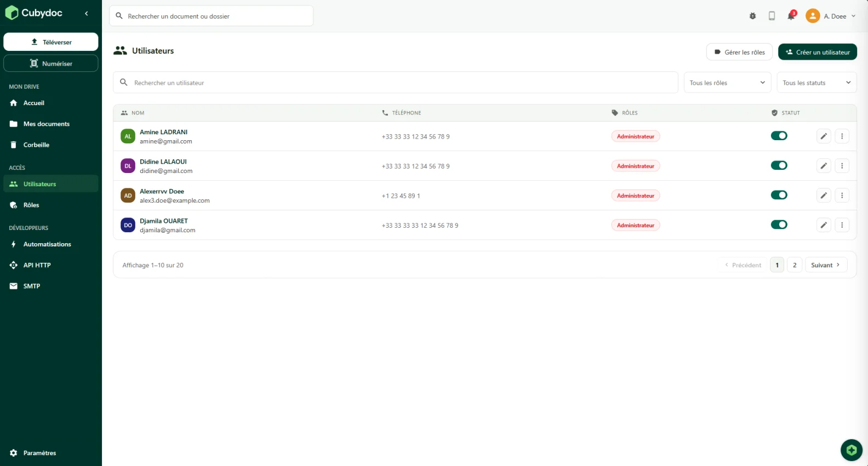Collapse the Cubydoc sidebar with the chevron
The width and height of the screenshot is (868, 466).
tap(87, 13)
